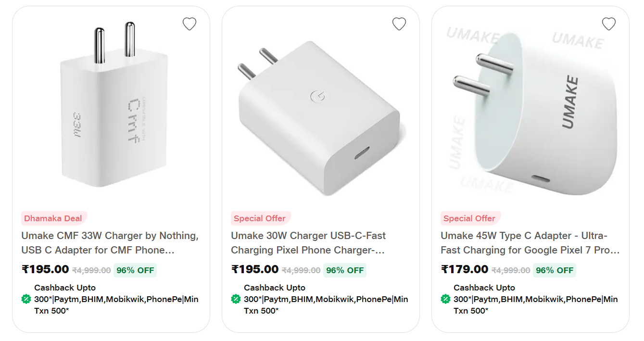Click 96% OFF badge on 45W adapter
644x341 pixels.
[555, 270]
